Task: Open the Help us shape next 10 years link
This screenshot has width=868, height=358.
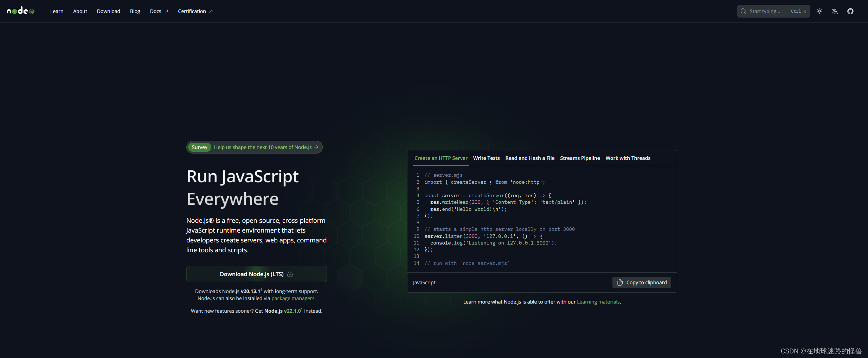Action: [263, 147]
